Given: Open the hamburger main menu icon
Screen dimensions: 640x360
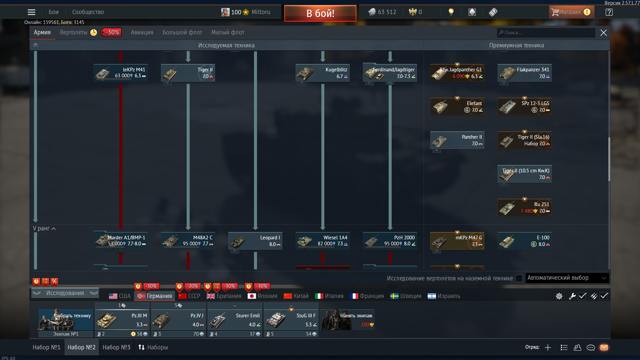Looking at the screenshot, I should (x=31, y=12).
